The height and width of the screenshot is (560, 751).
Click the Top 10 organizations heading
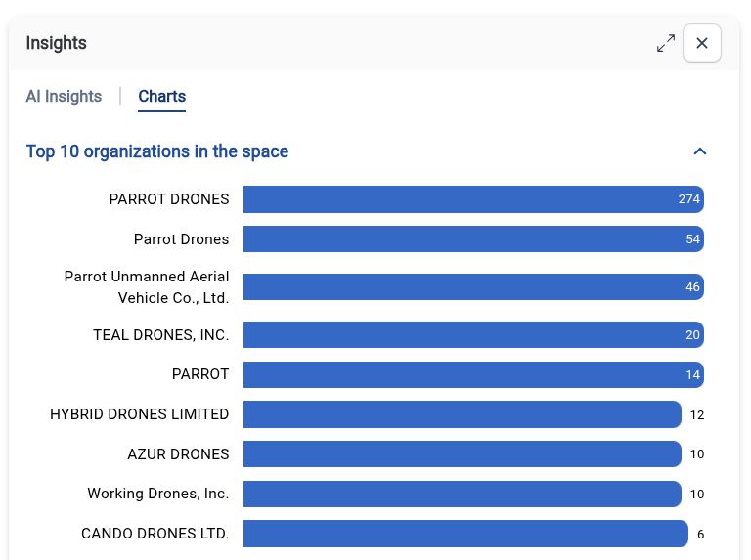pyautogui.click(x=157, y=151)
